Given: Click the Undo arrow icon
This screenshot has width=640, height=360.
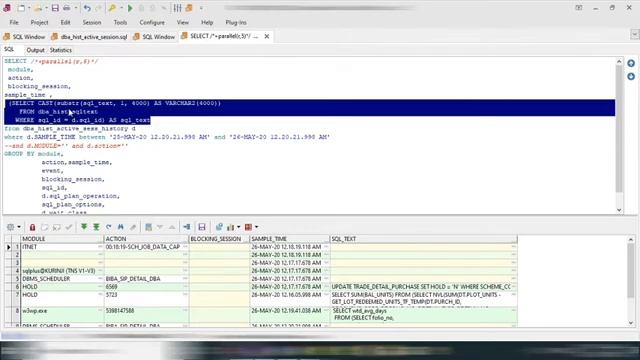Looking at the screenshot, I should pyautogui.click(x=87, y=8).
